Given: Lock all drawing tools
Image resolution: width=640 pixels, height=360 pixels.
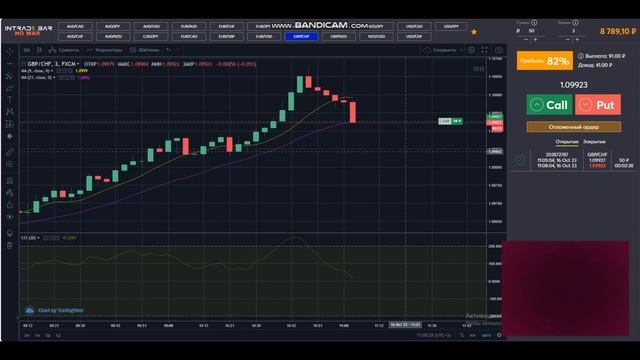Looking at the screenshot, I should coord(10,205).
